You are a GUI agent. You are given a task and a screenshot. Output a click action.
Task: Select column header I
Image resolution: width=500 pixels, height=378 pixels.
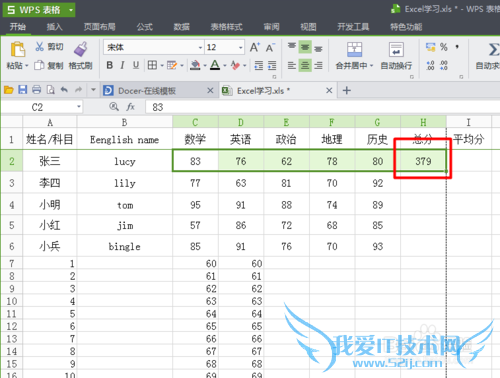(468, 122)
